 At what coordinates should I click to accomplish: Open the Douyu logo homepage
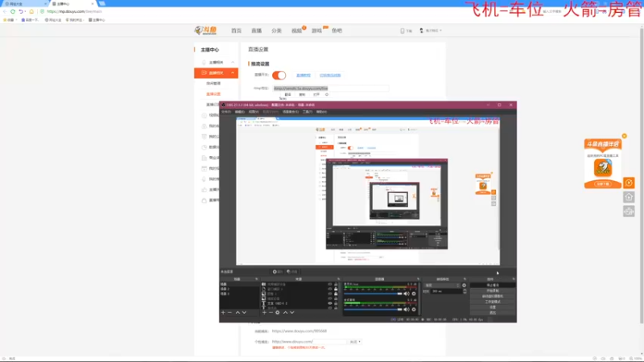coord(206,31)
